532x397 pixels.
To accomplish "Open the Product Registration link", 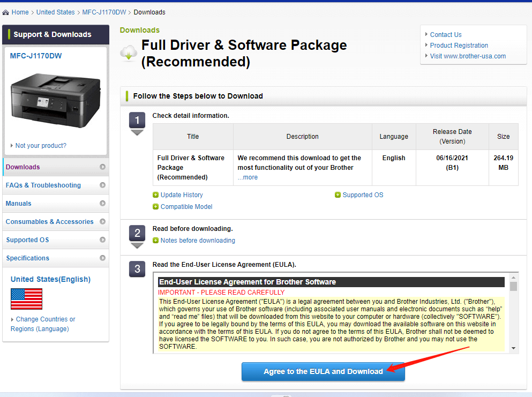I will coord(459,46).
